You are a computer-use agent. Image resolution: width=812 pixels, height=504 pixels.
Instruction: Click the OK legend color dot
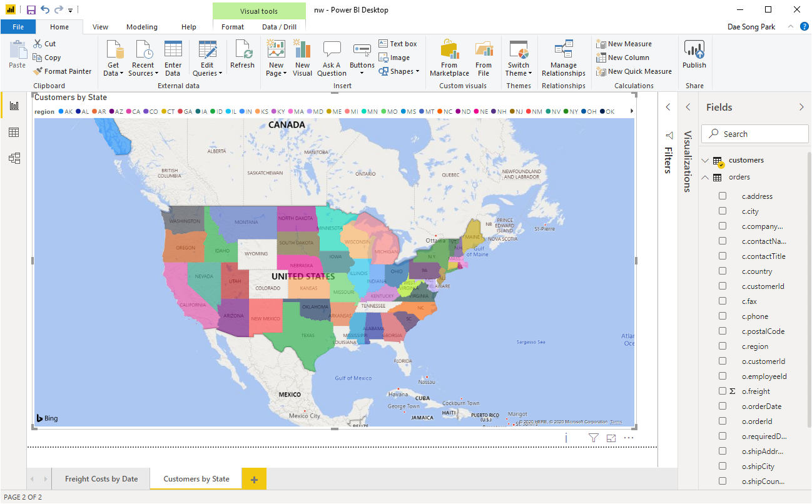click(x=603, y=111)
